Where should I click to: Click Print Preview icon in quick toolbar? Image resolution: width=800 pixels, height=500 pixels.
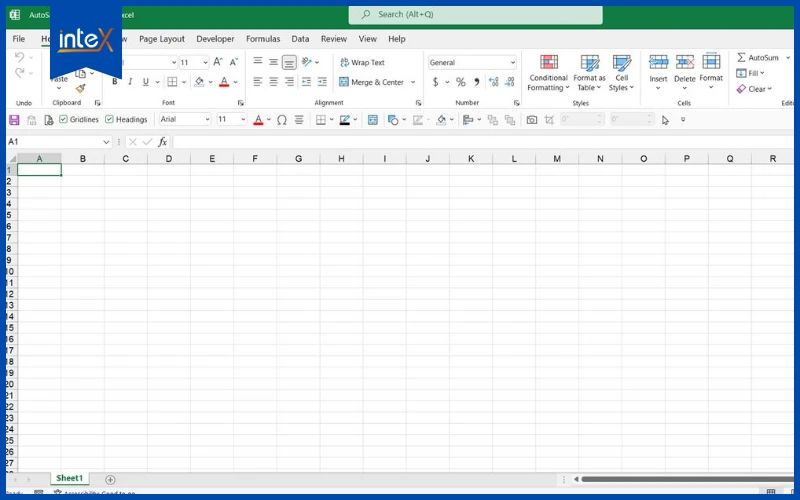[48, 120]
